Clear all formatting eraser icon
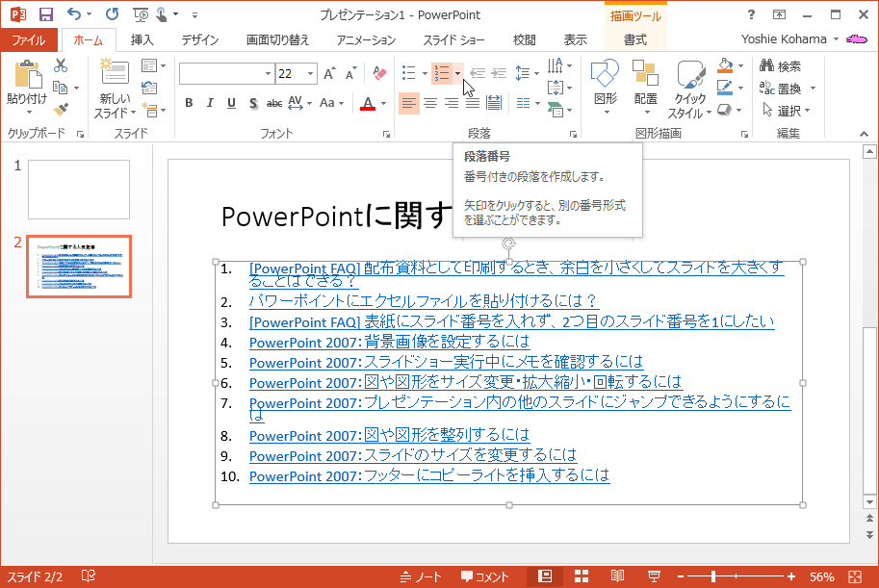The width and height of the screenshot is (879, 588). (379, 73)
